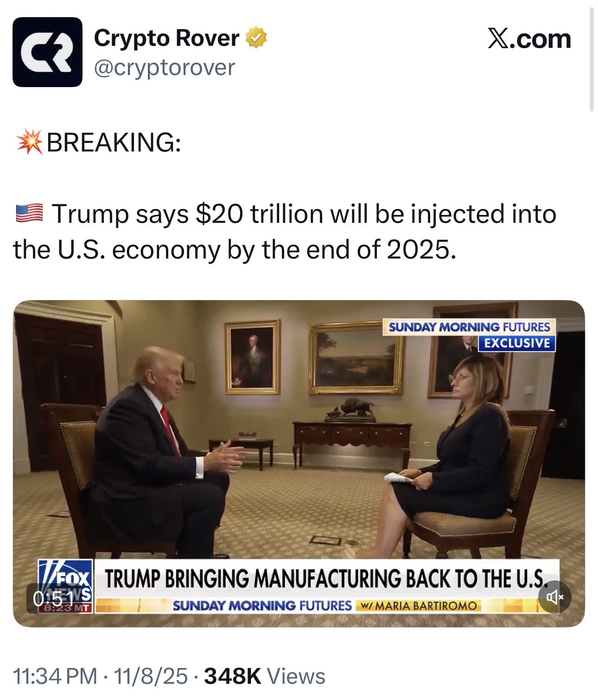This screenshot has height=700, width=598.
Task: Click the Crypto Rover display name
Action: [x=166, y=38]
